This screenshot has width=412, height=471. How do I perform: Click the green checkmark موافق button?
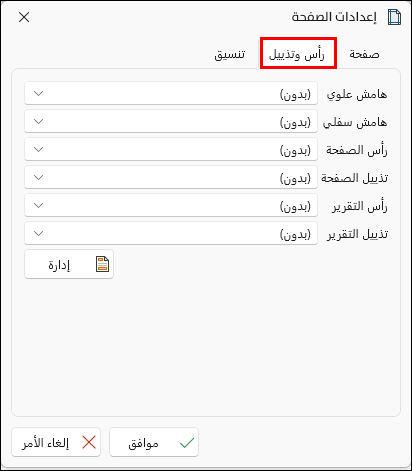[x=154, y=443]
